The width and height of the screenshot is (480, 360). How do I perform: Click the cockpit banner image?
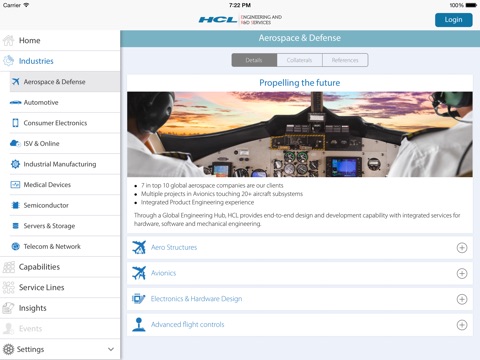[x=300, y=134]
